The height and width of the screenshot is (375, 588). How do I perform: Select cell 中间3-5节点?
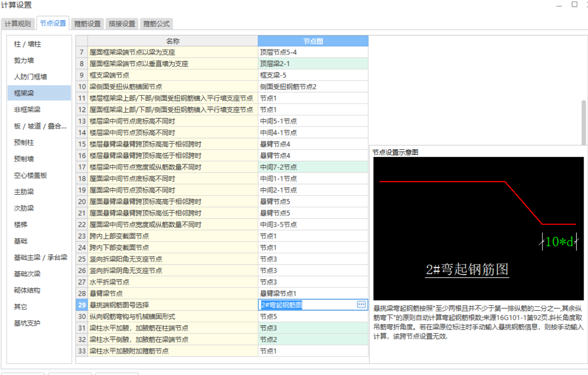[313, 224]
